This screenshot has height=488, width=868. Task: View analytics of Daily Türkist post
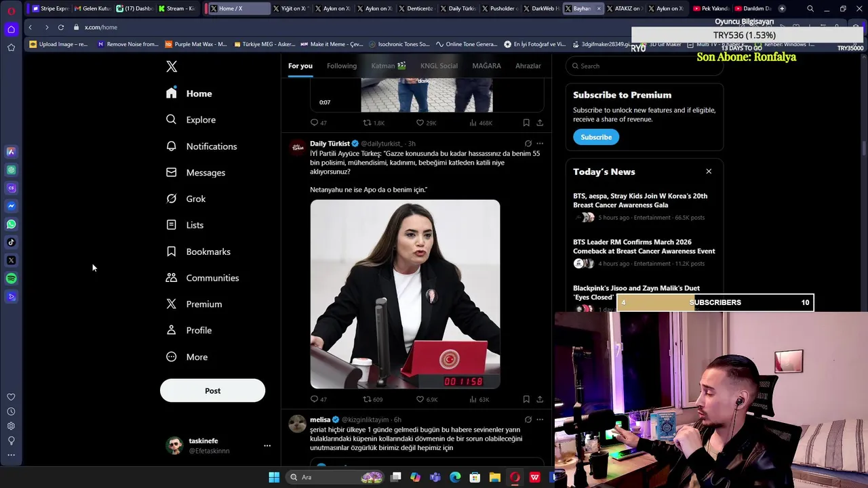point(479,399)
